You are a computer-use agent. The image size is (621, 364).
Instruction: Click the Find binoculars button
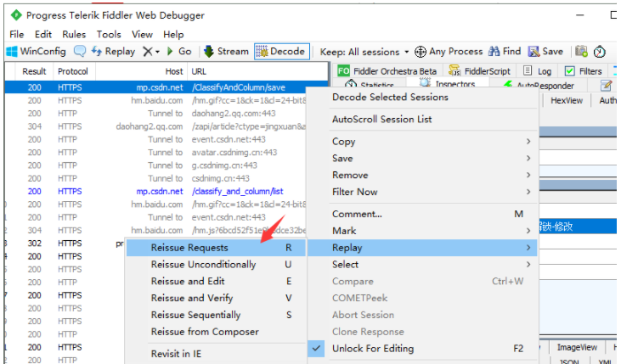pyautogui.click(x=505, y=52)
